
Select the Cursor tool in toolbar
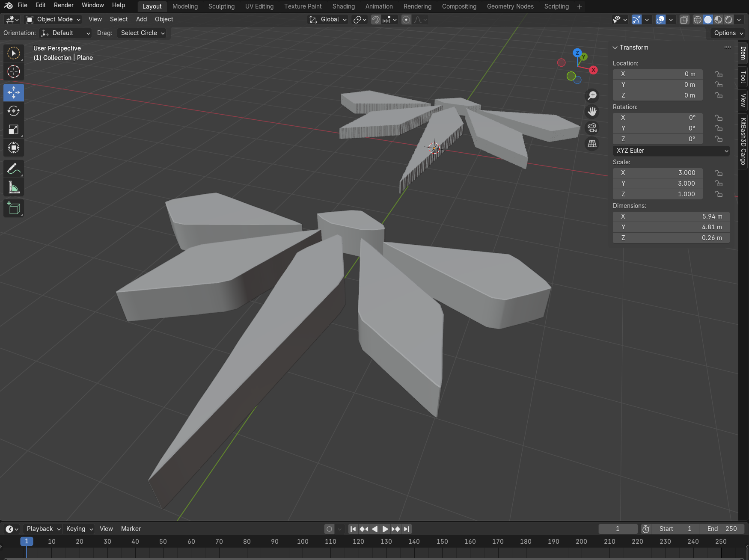[14, 71]
